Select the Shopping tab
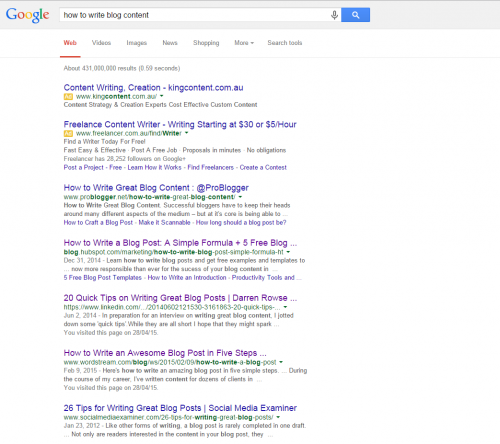Screen dimensions: 500x444 click(206, 43)
